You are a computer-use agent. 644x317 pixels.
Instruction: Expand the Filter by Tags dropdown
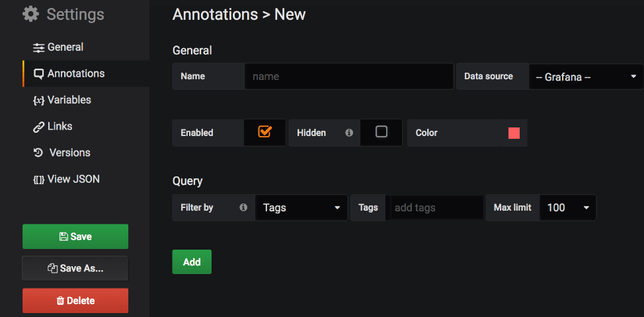coord(302,207)
